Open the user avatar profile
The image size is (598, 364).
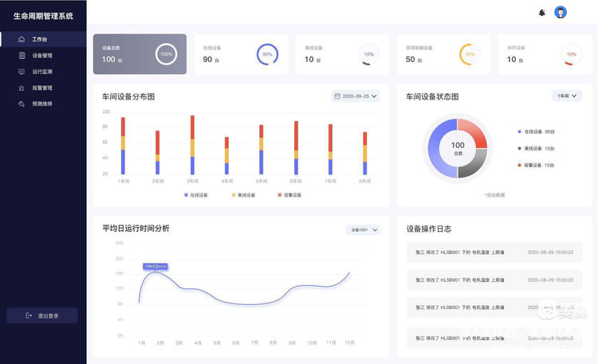coord(561,13)
